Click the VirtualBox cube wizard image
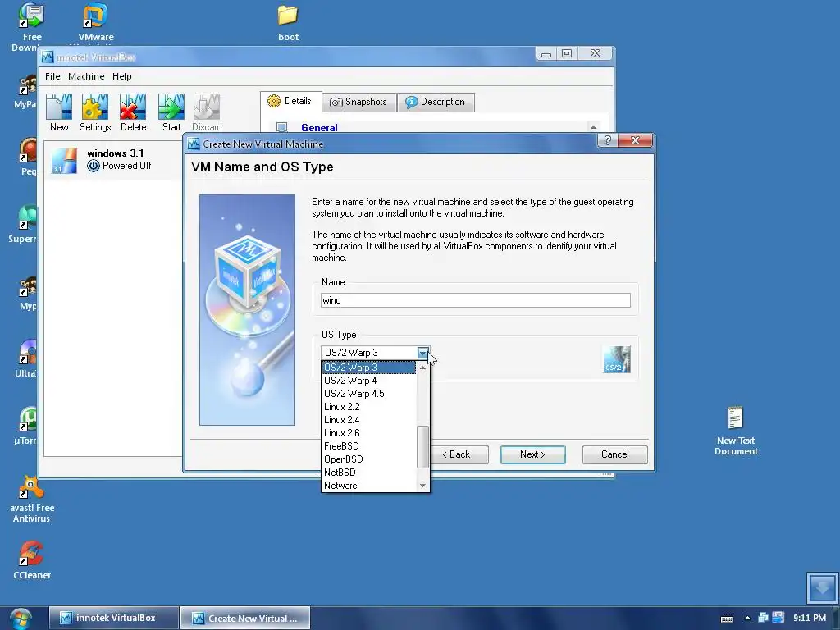This screenshot has height=630, width=840. pyautogui.click(x=247, y=309)
